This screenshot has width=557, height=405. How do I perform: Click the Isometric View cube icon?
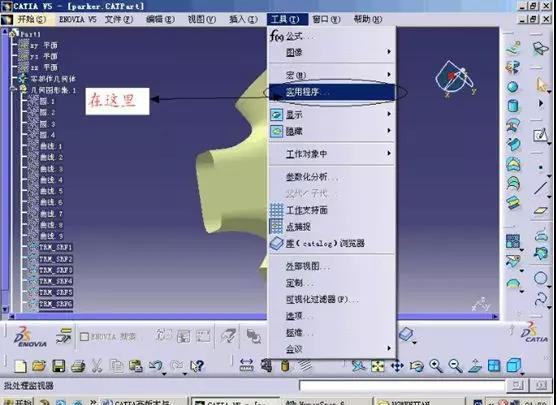pos(513,365)
